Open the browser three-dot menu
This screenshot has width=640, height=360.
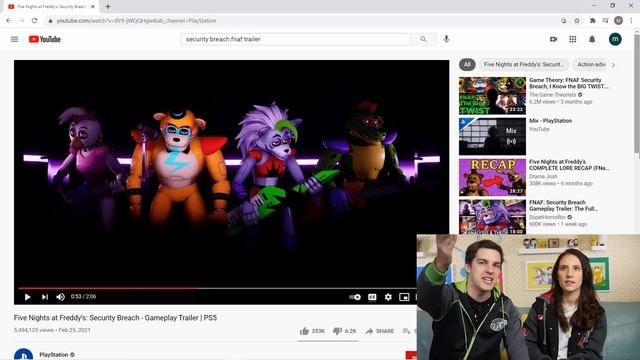point(631,20)
